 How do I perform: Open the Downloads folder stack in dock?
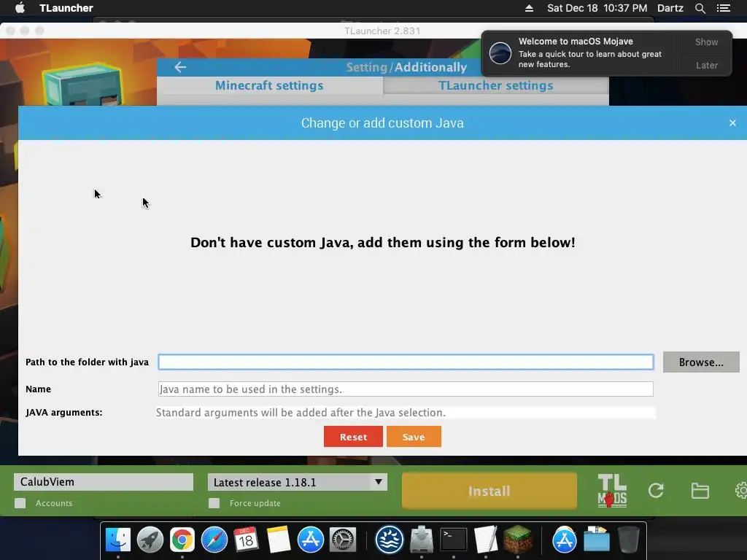click(x=597, y=540)
